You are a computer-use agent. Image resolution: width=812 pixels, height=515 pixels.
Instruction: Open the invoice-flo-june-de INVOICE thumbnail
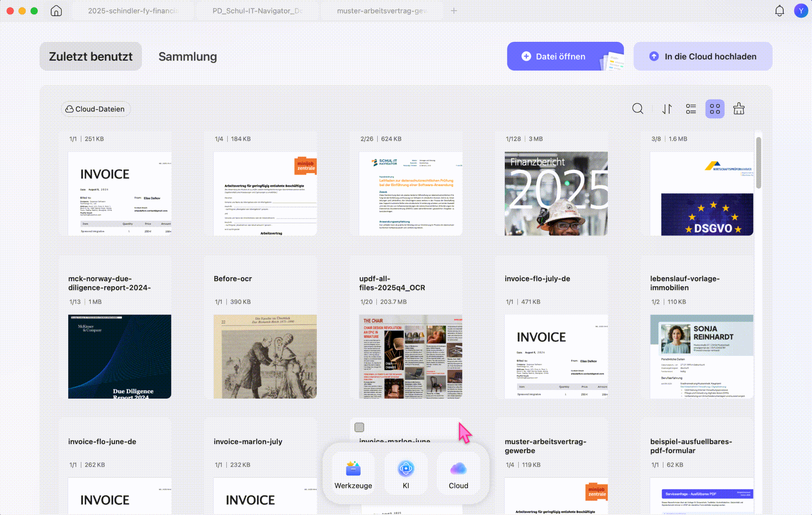coord(119,496)
